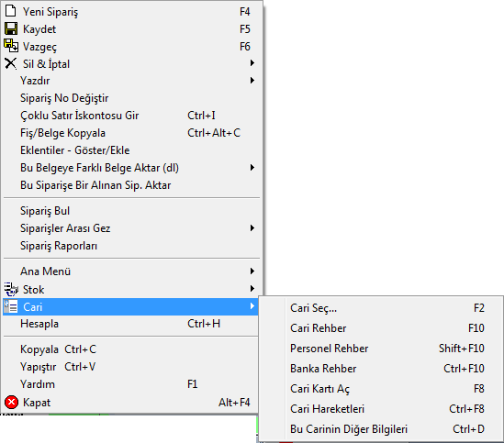This screenshot has height=443, width=504.
Task: Click the X icon beside Sil & İptal
Action: pos(11,63)
